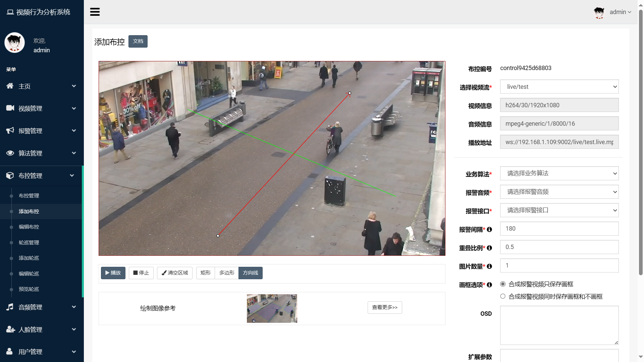Open the 选择视频流 live/test dropdown
Viewport: 644px width, 362px height.
pos(559,87)
